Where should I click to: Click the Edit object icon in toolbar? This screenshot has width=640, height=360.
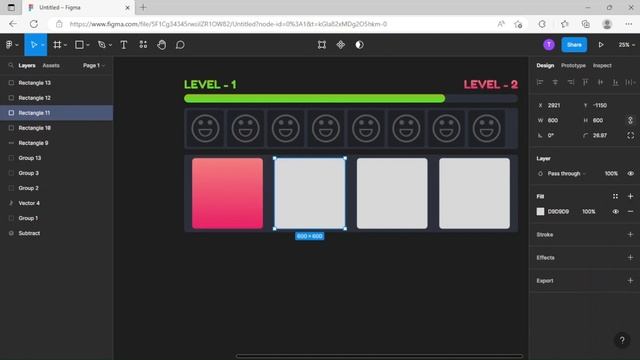click(322, 45)
